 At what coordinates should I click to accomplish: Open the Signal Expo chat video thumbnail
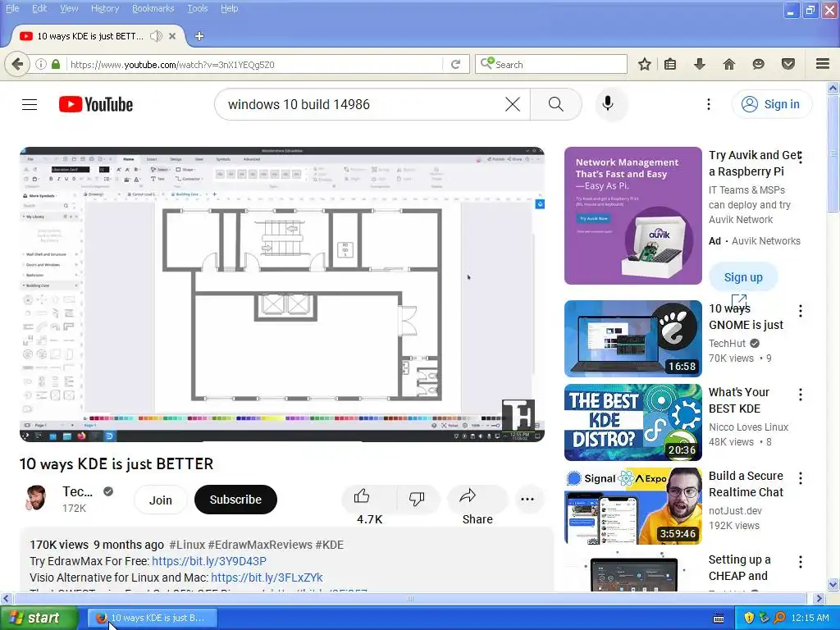click(x=632, y=505)
